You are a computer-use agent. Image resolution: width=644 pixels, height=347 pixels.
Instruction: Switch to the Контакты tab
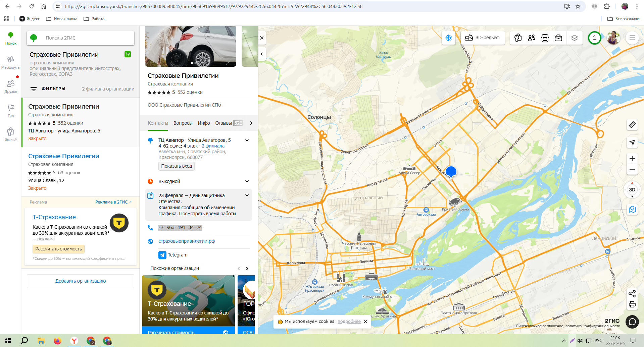coord(158,123)
